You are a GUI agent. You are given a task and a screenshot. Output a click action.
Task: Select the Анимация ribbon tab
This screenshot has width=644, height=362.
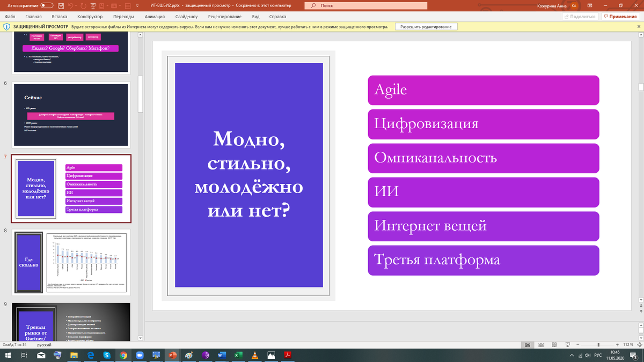click(155, 17)
